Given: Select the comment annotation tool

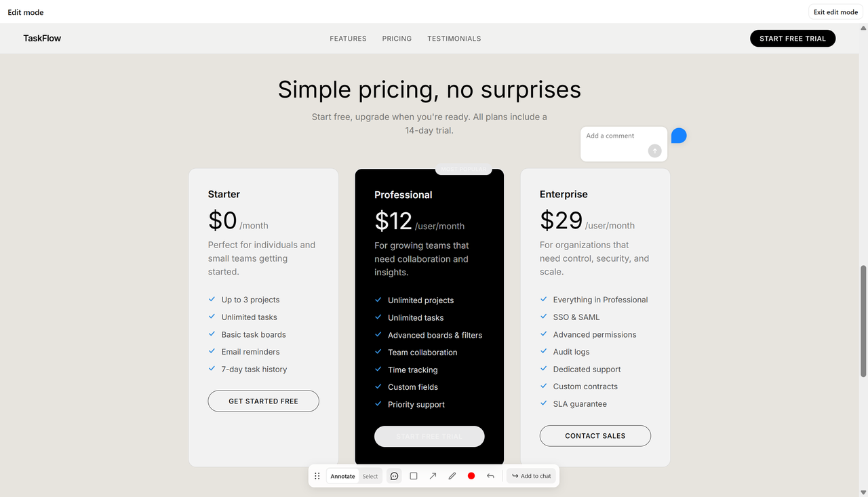Looking at the screenshot, I should pos(394,476).
